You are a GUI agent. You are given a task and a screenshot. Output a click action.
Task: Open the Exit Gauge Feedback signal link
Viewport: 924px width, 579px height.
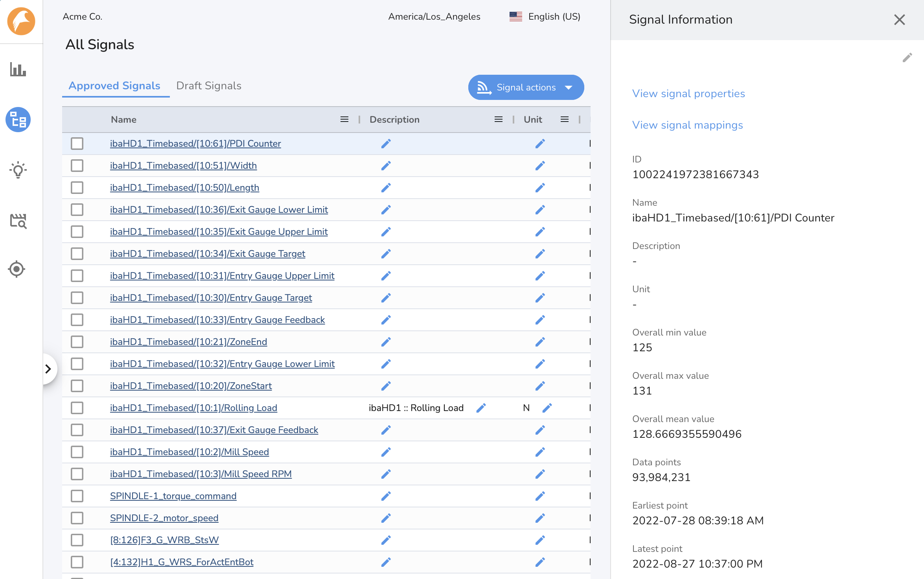pyautogui.click(x=214, y=430)
